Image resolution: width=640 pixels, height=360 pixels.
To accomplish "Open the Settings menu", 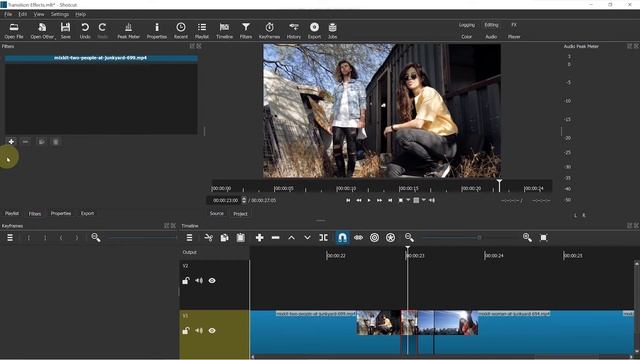I will (60, 14).
